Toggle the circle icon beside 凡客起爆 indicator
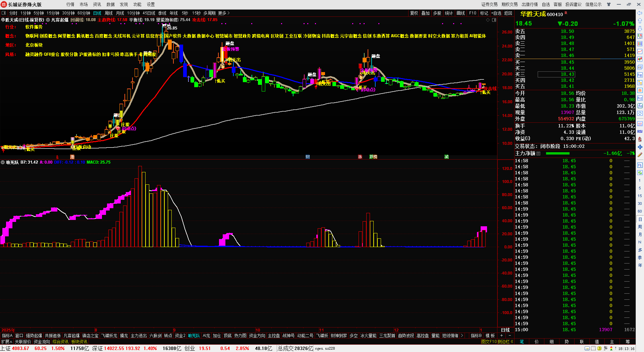Viewport: 644px width, 352px height. point(48,20)
